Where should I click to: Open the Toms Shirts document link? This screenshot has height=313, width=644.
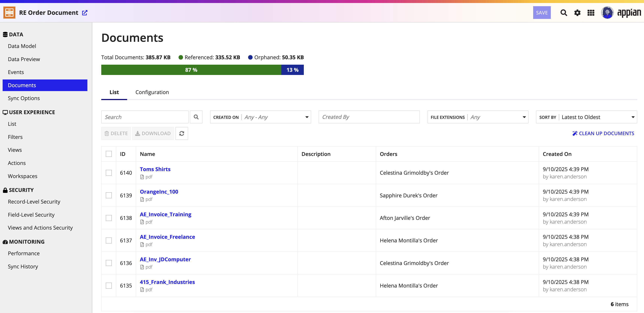point(155,169)
